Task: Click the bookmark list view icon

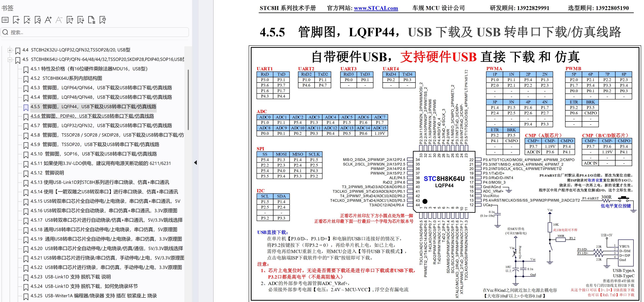Action: (x=5, y=20)
